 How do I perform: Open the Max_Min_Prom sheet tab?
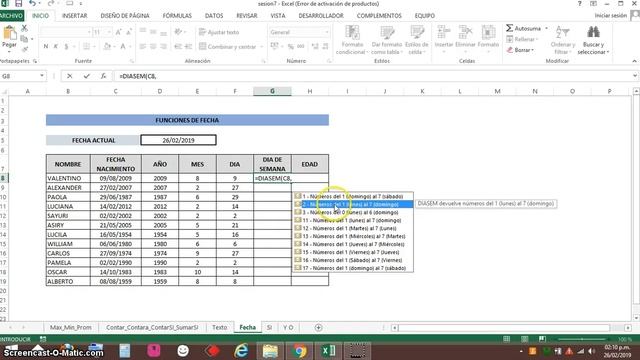click(x=71, y=327)
